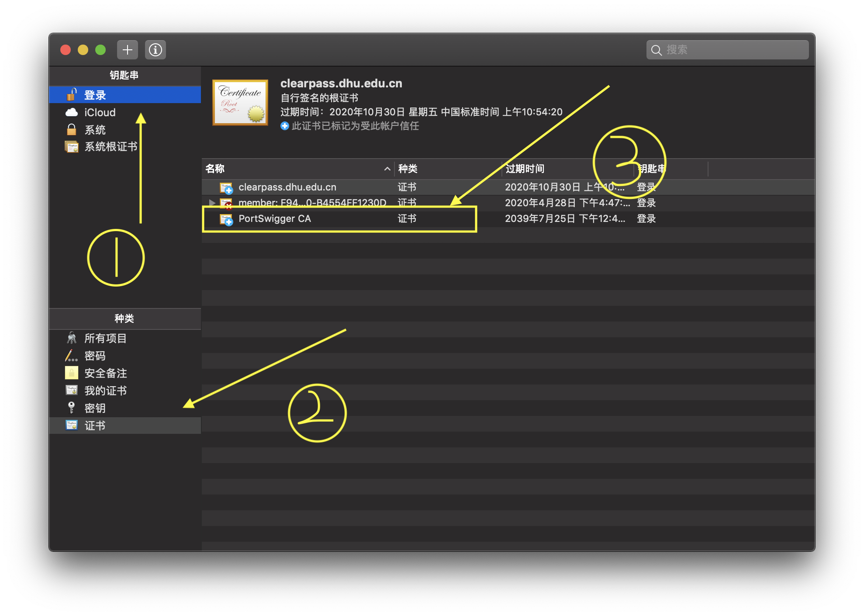Image resolution: width=864 pixels, height=616 pixels.
Task: Click the large certificate thumbnail image
Action: 240,103
